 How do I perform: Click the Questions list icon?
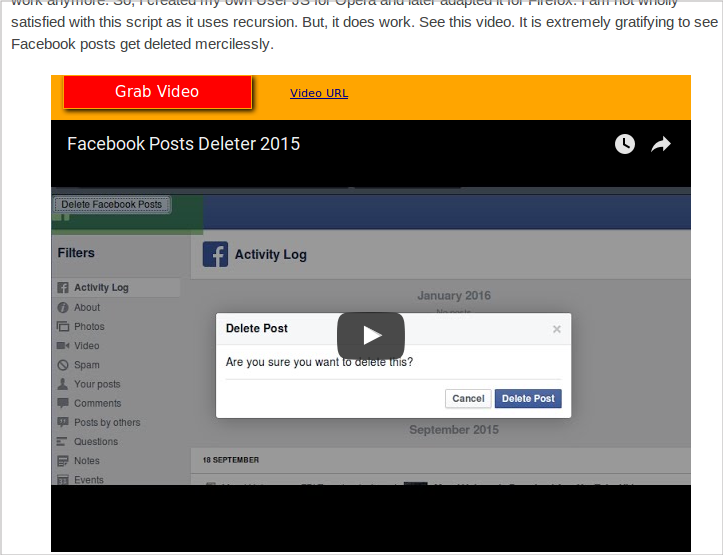click(x=62, y=442)
